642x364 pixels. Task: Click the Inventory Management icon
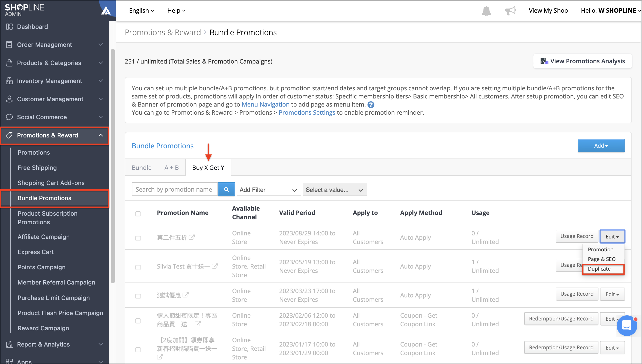9,81
